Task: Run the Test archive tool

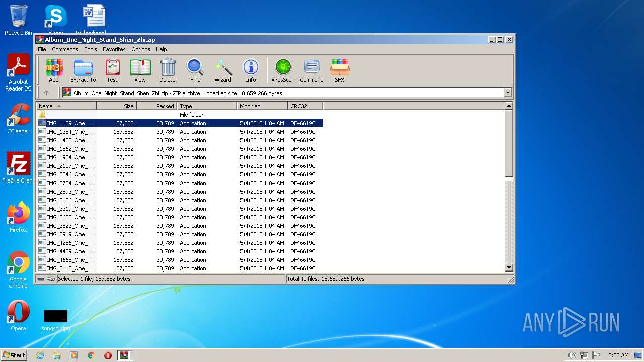Action: click(112, 70)
